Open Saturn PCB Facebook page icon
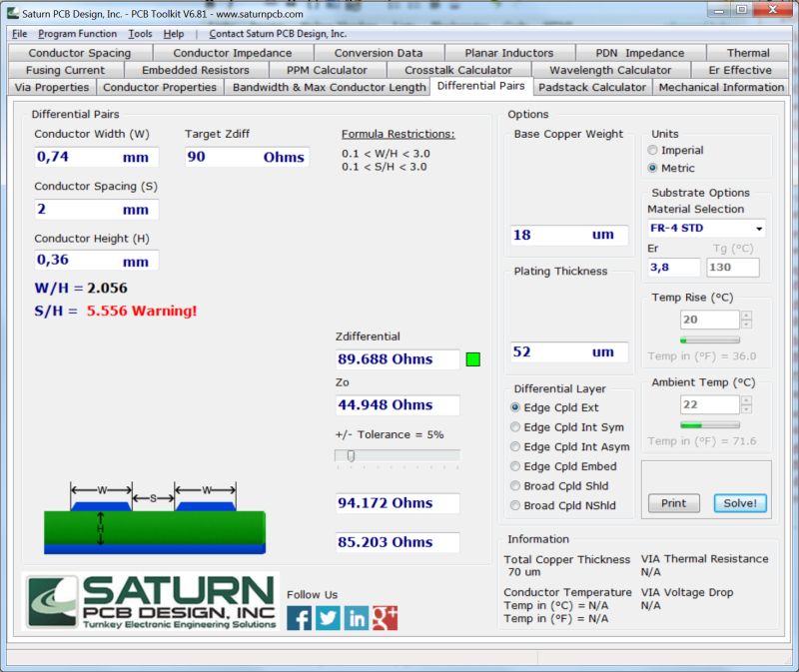 [298, 617]
